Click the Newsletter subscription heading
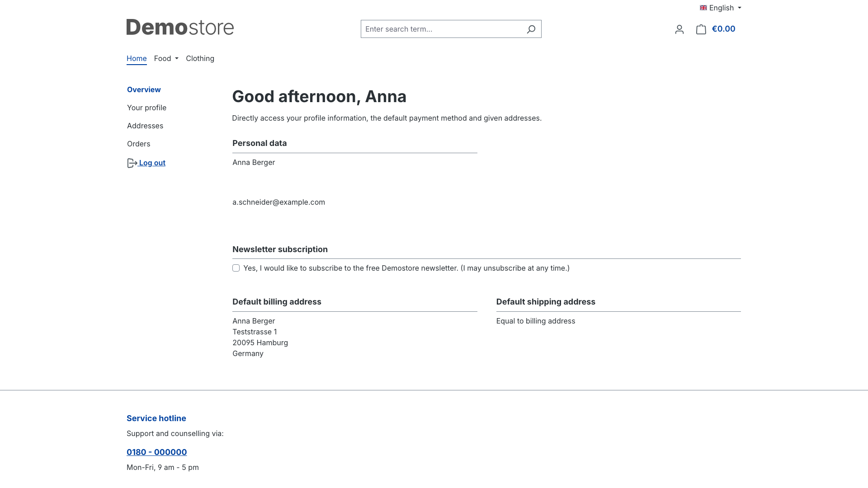Image resolution: width=868 pixels, height=488 pixels. click(280, 249)
